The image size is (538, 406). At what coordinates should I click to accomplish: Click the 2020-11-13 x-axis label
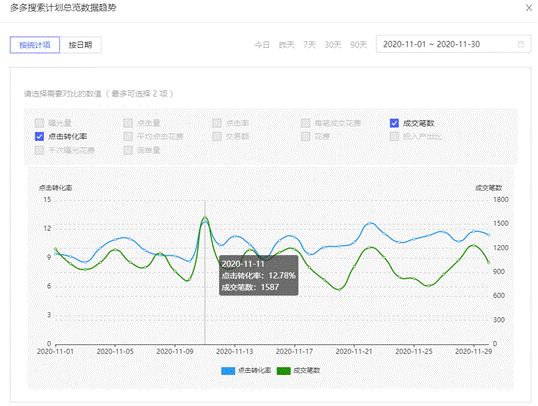(x=235, y=352)
